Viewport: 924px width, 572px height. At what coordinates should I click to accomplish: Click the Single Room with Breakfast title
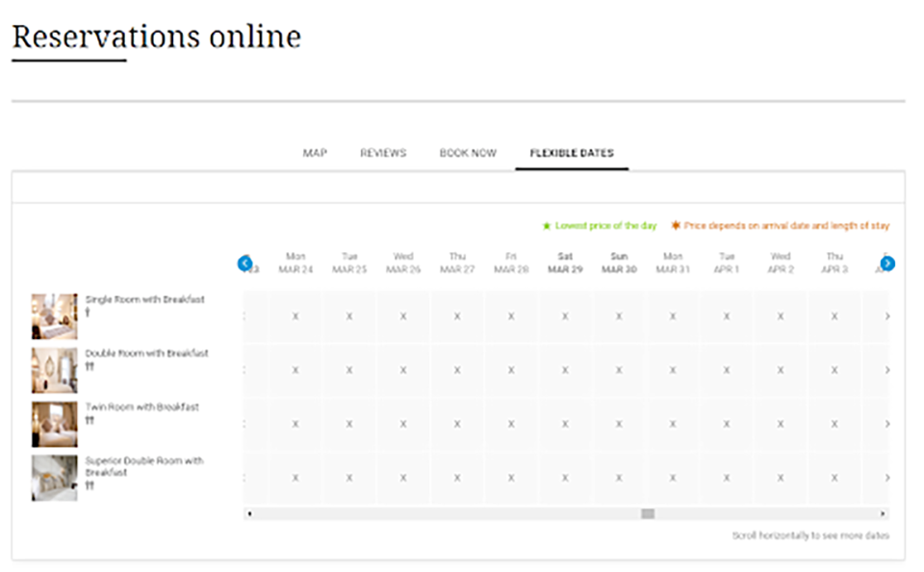(144, 299)
